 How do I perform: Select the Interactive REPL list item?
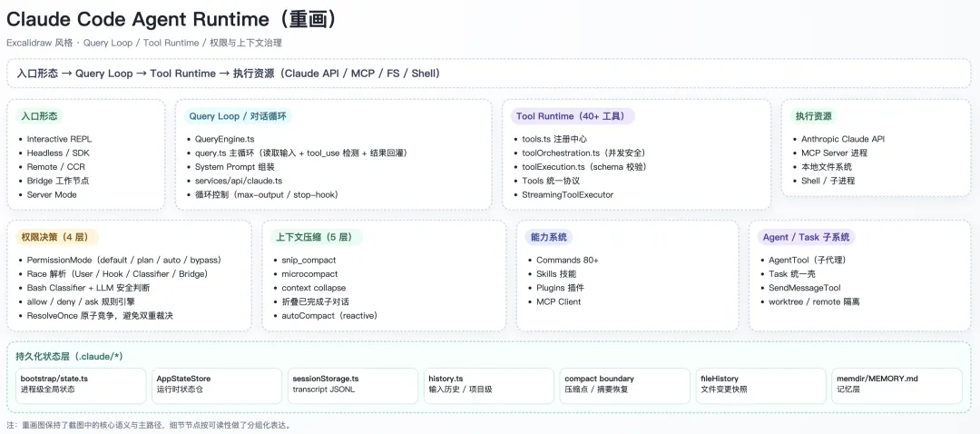pyautogui.click(x=59, y=139)
